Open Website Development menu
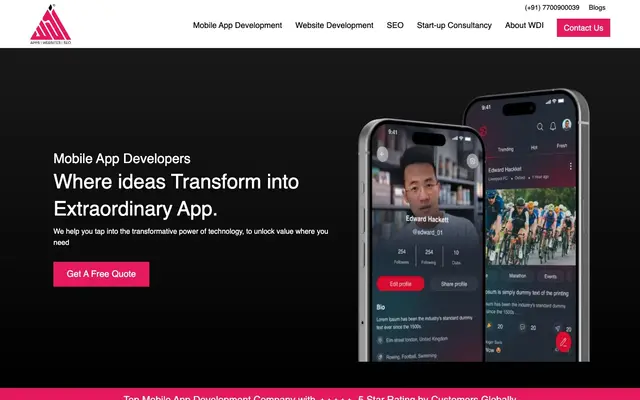This screenshot has width=640, height=400. coord(334,25)
